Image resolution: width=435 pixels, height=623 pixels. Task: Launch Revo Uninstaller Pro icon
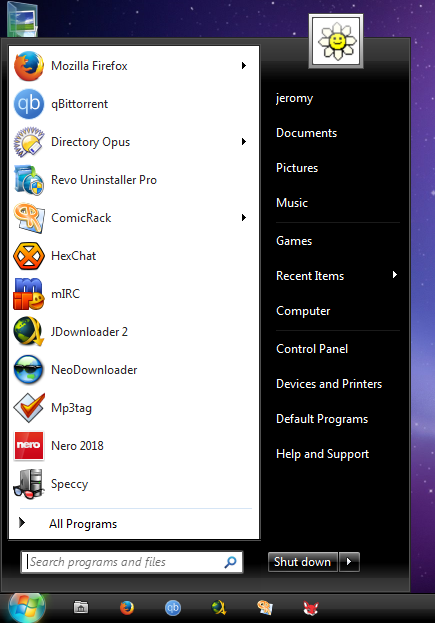tap(29, 180)
